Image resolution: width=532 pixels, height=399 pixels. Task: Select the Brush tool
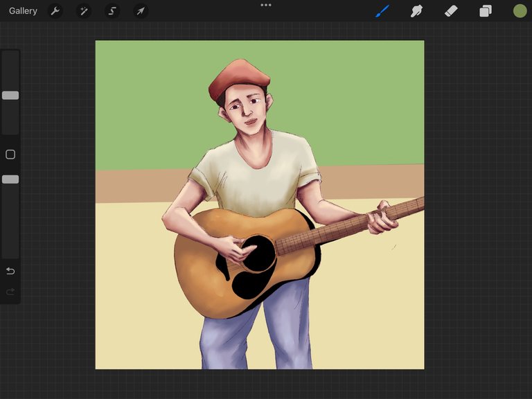click(382, 11)
